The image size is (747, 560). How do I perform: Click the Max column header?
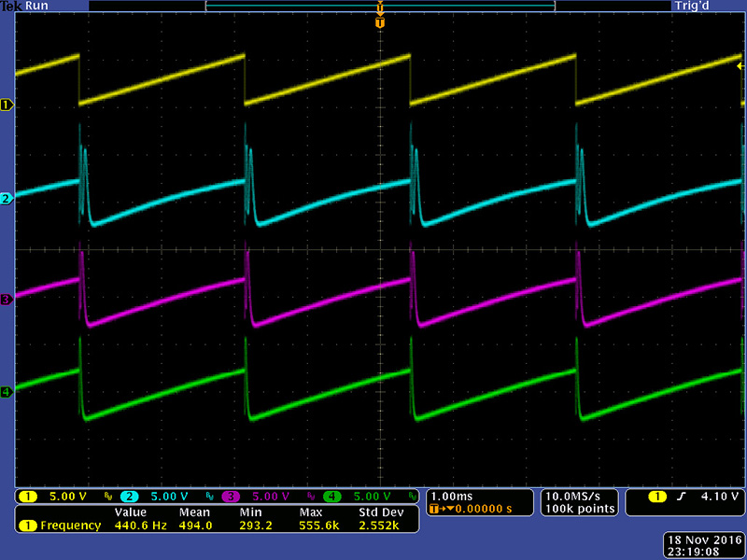point(311,512)
